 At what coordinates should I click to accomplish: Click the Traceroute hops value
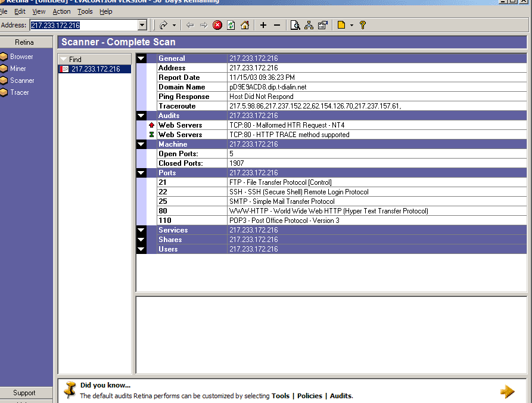[315, 106]
